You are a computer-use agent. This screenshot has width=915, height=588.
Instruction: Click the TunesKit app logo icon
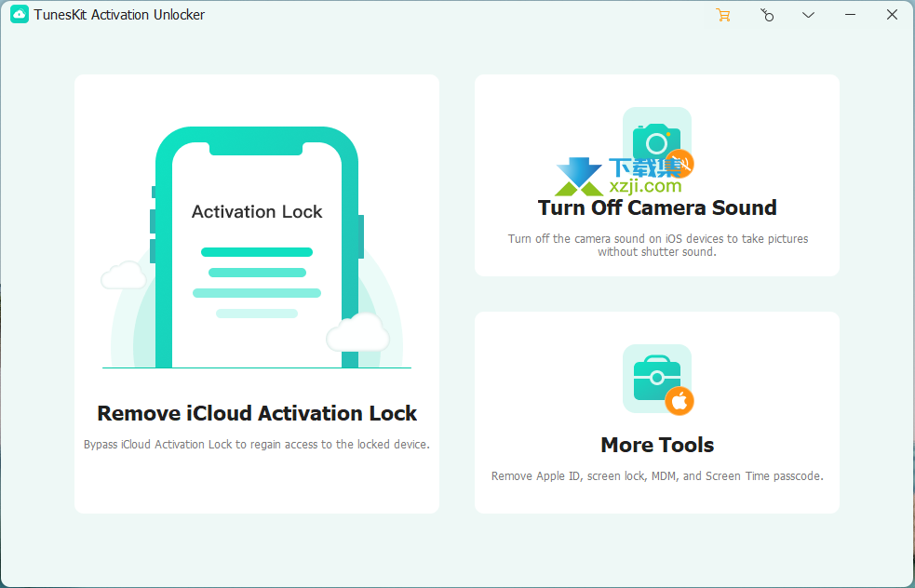coord(20,15)
